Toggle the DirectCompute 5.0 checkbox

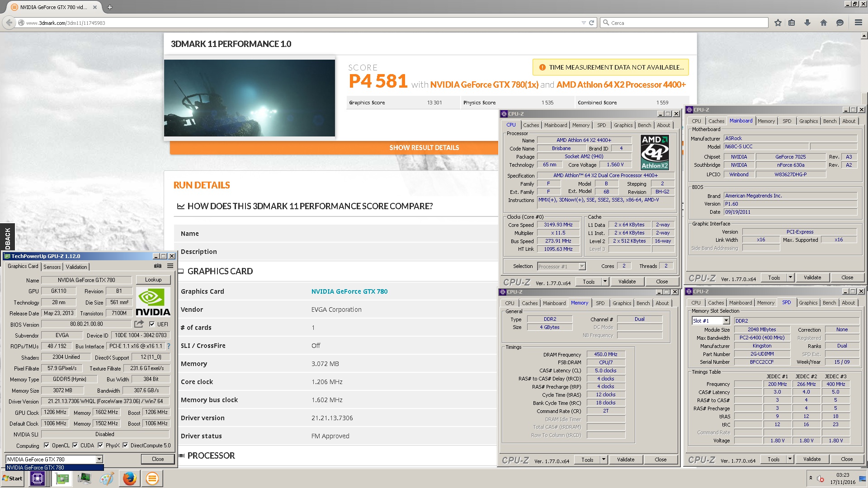click(125, 445)
